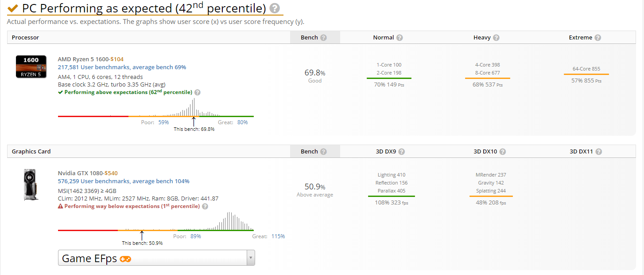Open the Game EFps dropdown
This screenshot has width=644, height=275.
click(x=251, y=258)
